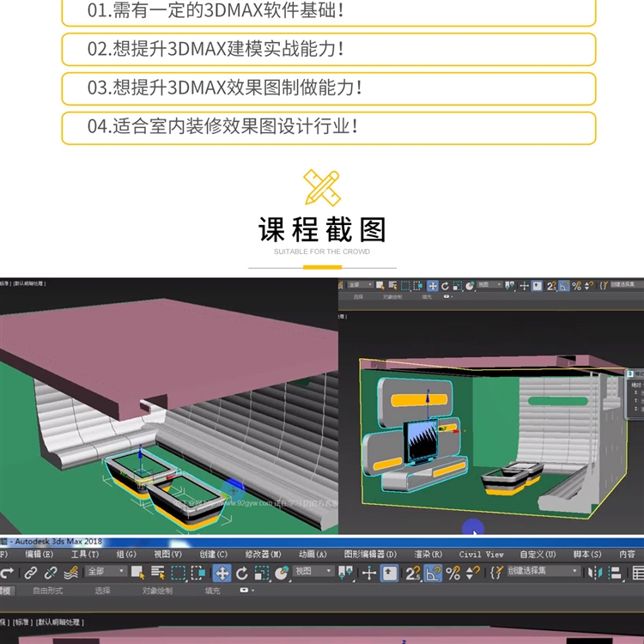Open the 脚本(S) menu
644x644 pixels.
[587, 554]
